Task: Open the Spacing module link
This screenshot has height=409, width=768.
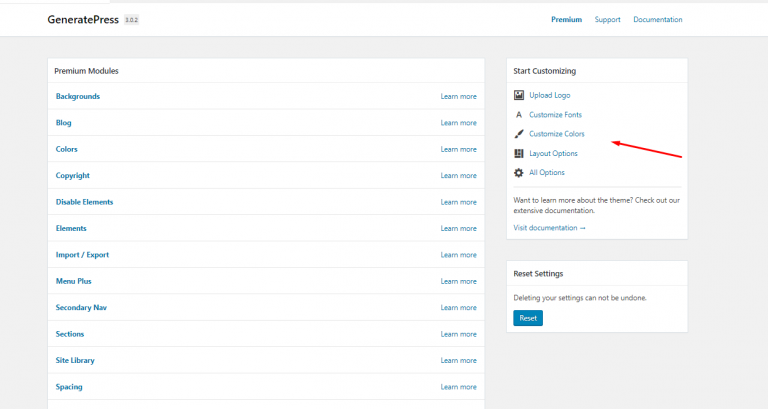Action: point(69,387)
